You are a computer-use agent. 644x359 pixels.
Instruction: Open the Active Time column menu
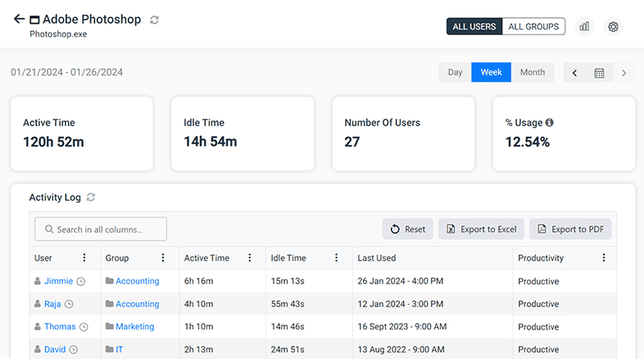point(250,258)
